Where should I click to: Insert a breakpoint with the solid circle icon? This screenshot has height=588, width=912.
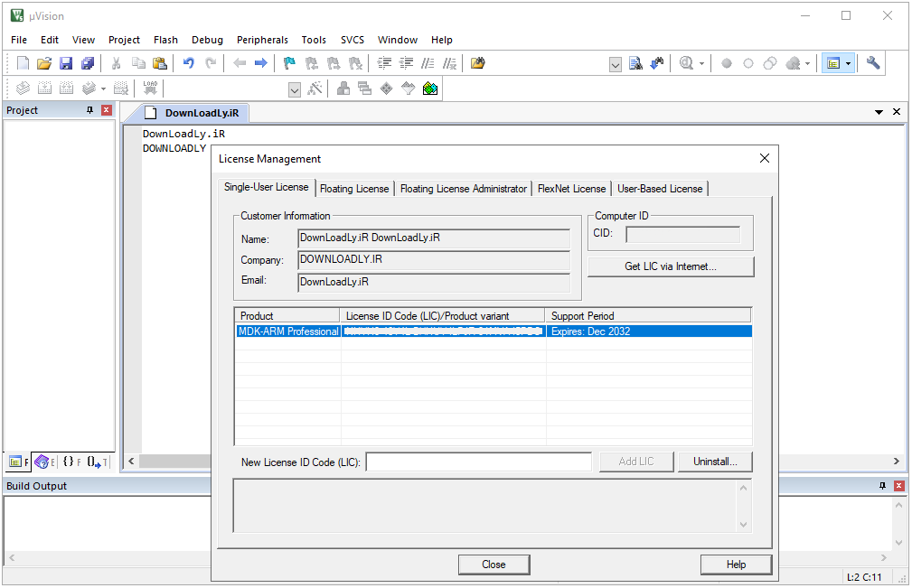click(727, 63)
